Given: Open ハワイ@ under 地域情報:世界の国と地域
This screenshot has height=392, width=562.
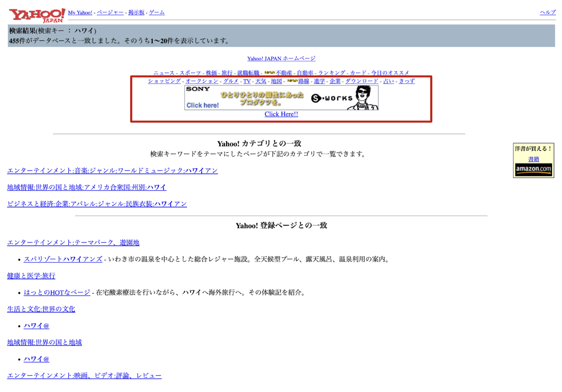Looking at the screenshot, I should pyautogui.click(x=36, y=359).
